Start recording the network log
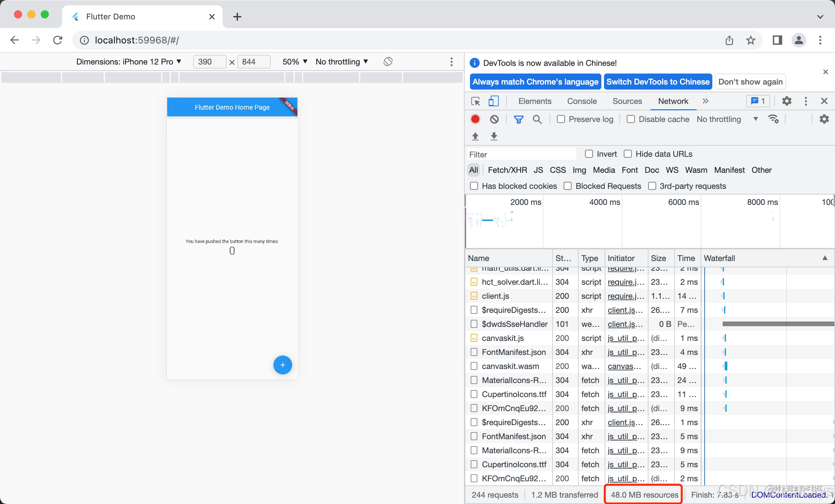This screenshot has width=835, height=504. tap(475, 119)
